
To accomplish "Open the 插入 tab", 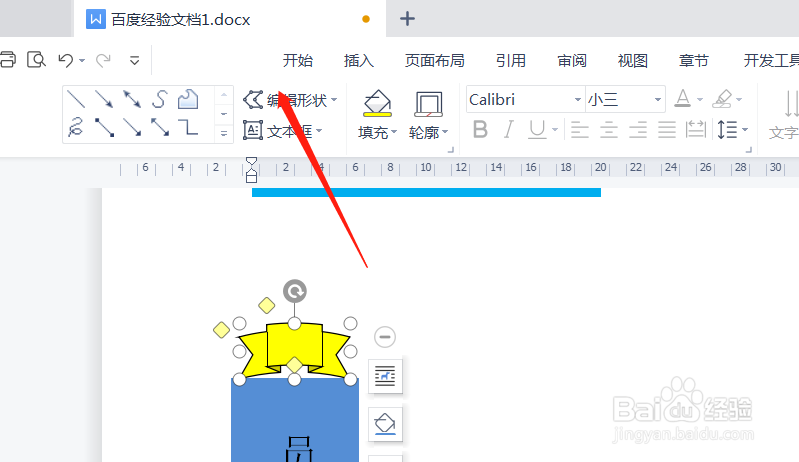I will (x=359, y=61).
